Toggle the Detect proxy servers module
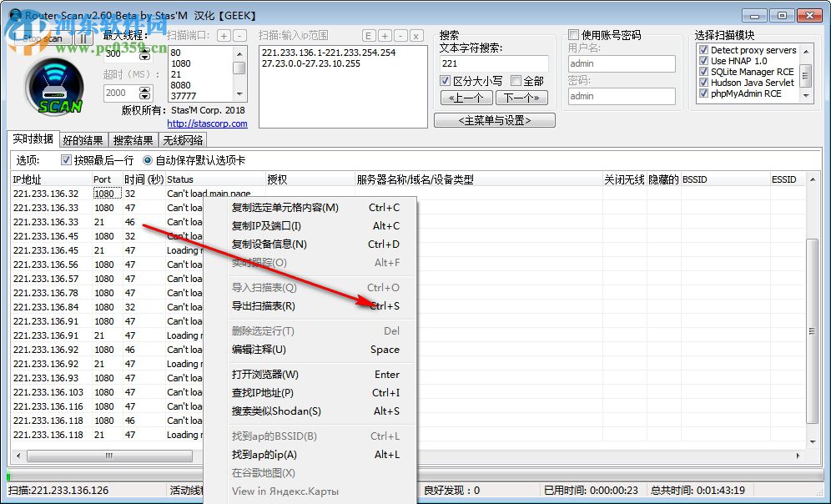 pyautogui.click(x=703, y=49)
